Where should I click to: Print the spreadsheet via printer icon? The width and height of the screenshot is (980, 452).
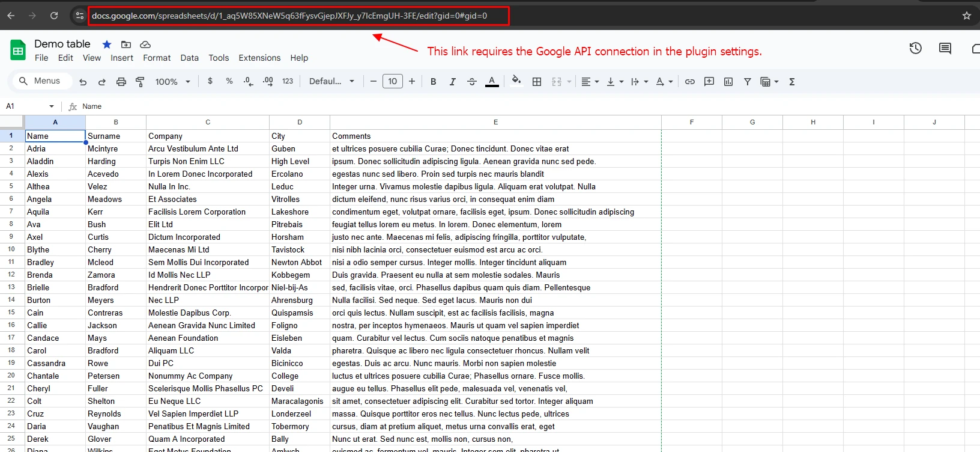[121, 82]
